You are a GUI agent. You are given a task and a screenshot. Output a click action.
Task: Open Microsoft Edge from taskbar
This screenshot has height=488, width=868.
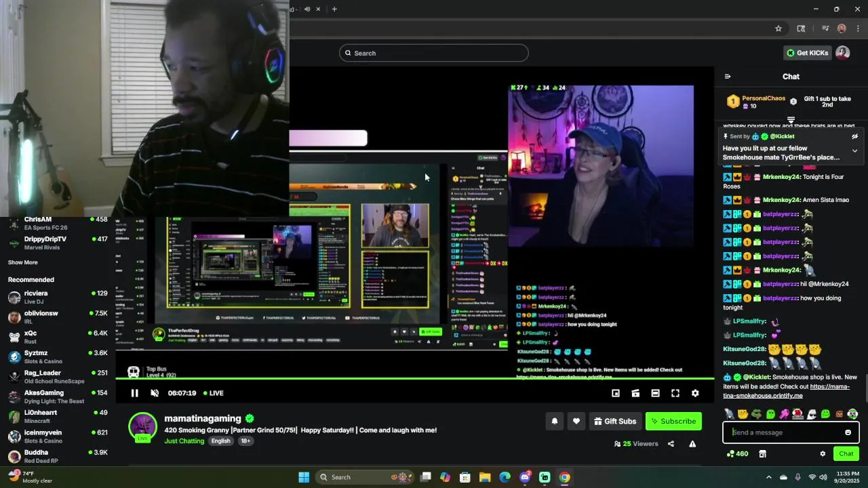click(x=505, y=477)
